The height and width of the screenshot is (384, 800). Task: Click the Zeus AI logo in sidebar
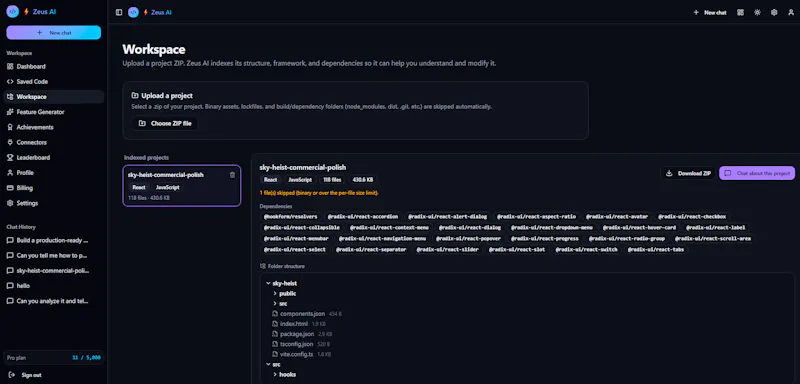click(13, 12)
